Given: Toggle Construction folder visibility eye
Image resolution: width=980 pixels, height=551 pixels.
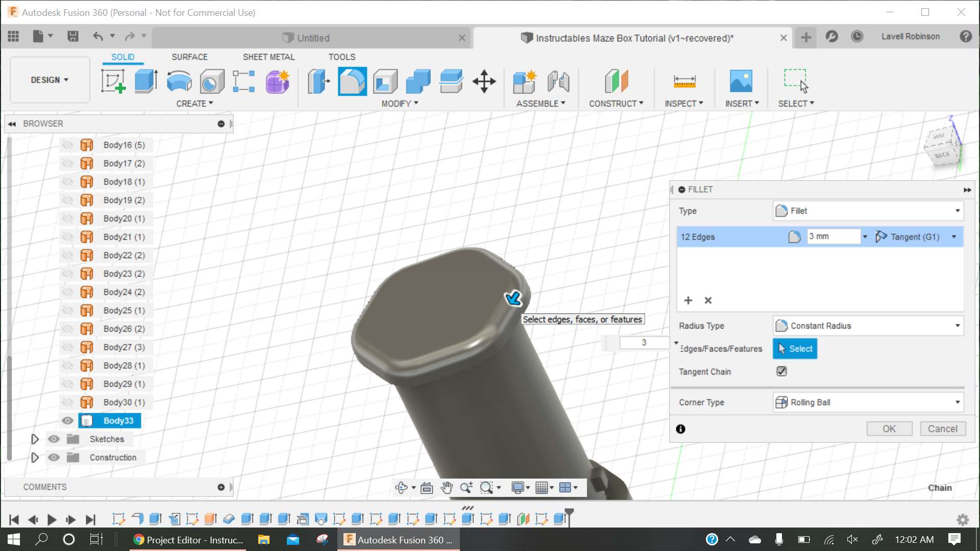Looking at the screenshot, I should pos(54,458).
